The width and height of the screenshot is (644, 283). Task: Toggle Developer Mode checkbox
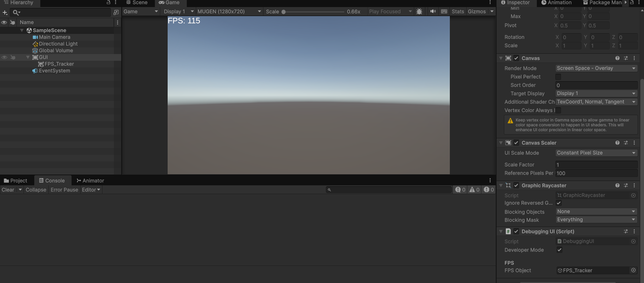click(x=559, y=250)
